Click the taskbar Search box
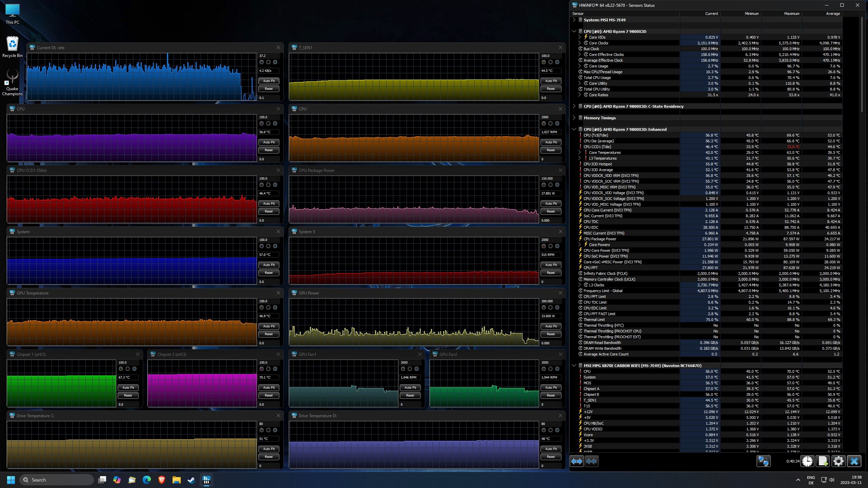The height and width of the screenshot is (488, 868). 57,480
